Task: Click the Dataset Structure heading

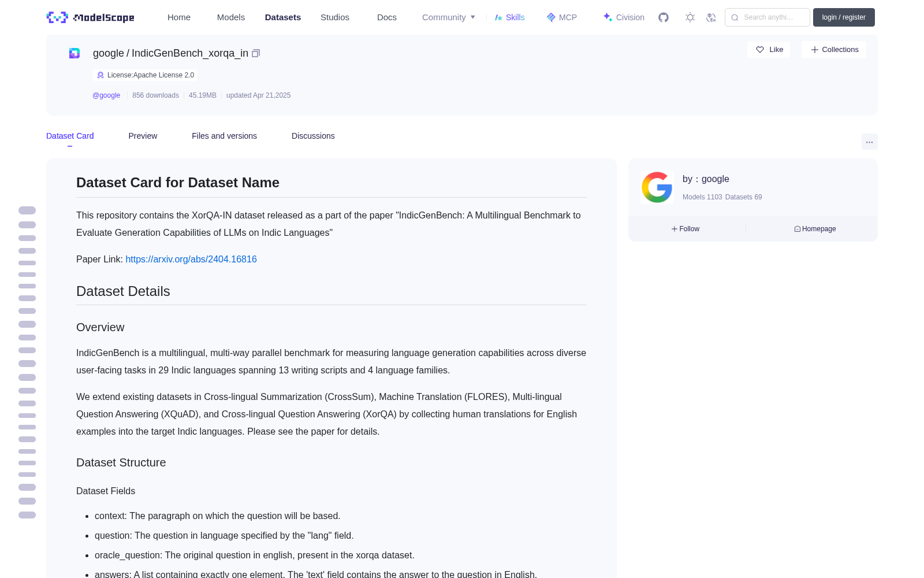Action: (121, 462)
